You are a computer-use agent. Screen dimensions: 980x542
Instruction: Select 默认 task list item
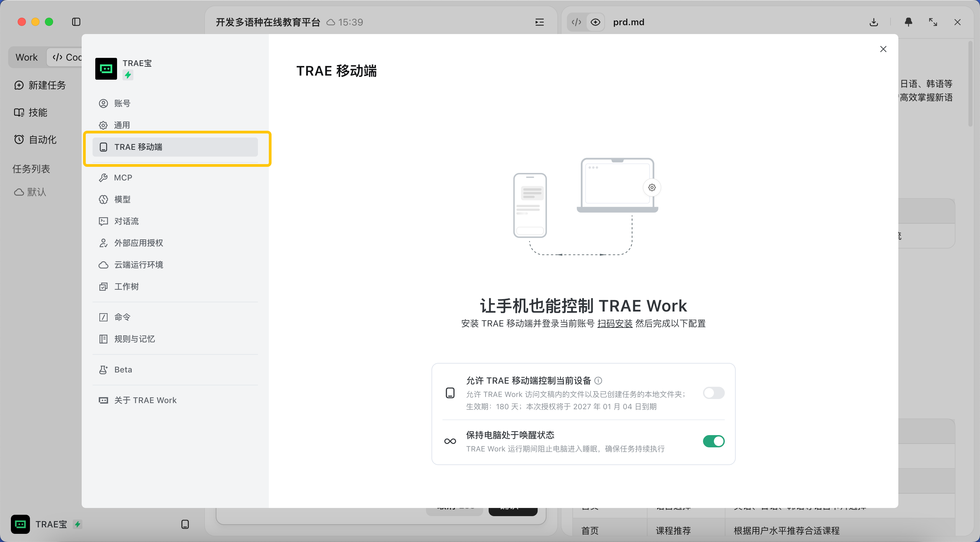click(30, 192)
